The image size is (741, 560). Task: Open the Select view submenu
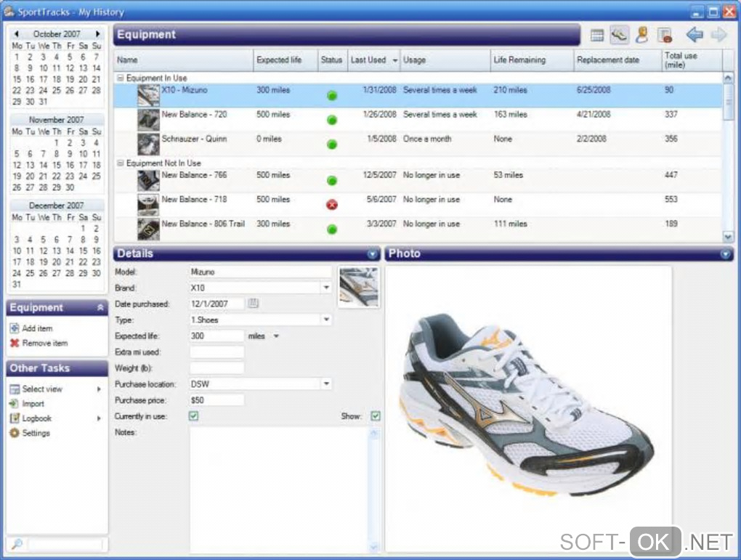click(x=99, y=389)
